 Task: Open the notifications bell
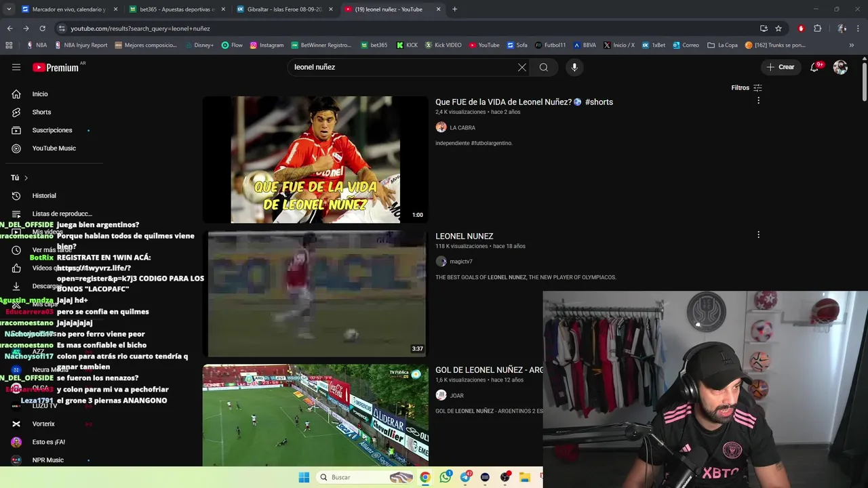point(814,67)
